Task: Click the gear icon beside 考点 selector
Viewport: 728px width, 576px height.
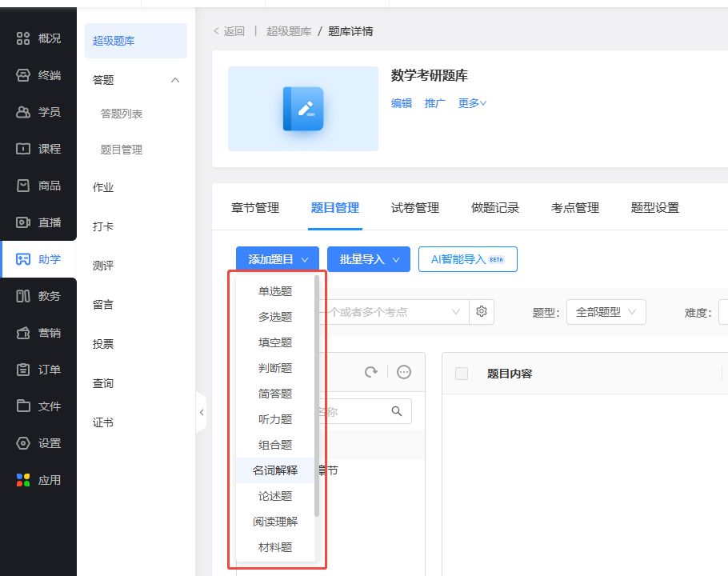Action: [x=482, y=311]
